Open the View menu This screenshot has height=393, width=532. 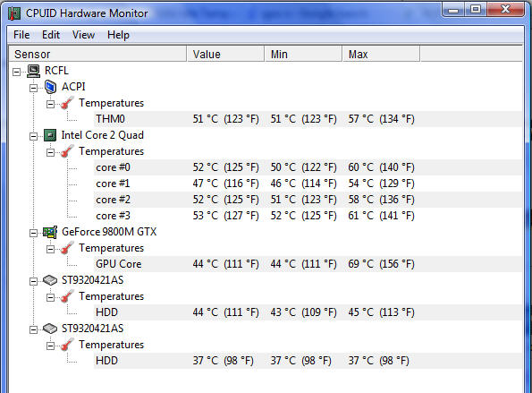[83, 35]
